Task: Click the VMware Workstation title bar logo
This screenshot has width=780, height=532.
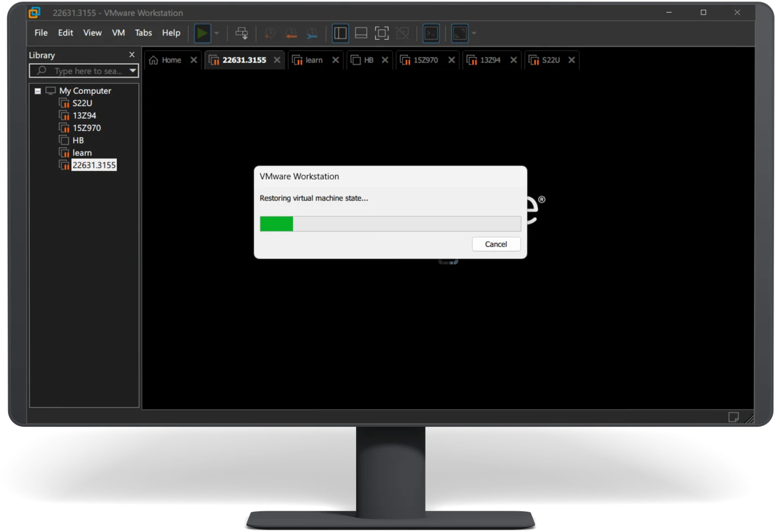Action: 34,13
